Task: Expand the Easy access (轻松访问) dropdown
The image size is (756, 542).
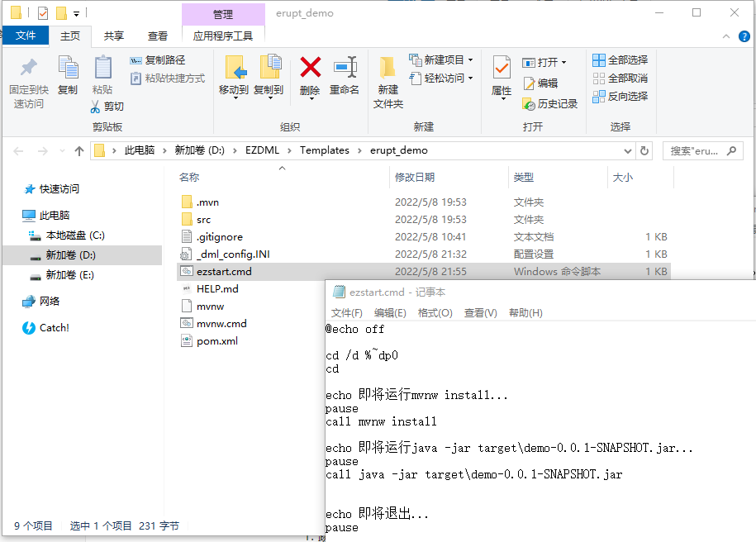Action: (471, 78)
